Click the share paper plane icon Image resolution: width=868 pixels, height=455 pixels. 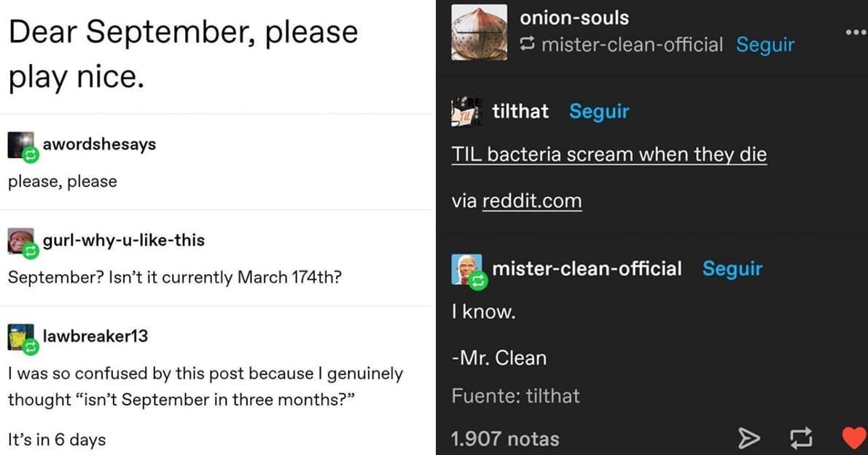pyautogui.click(x=749, y=437)
